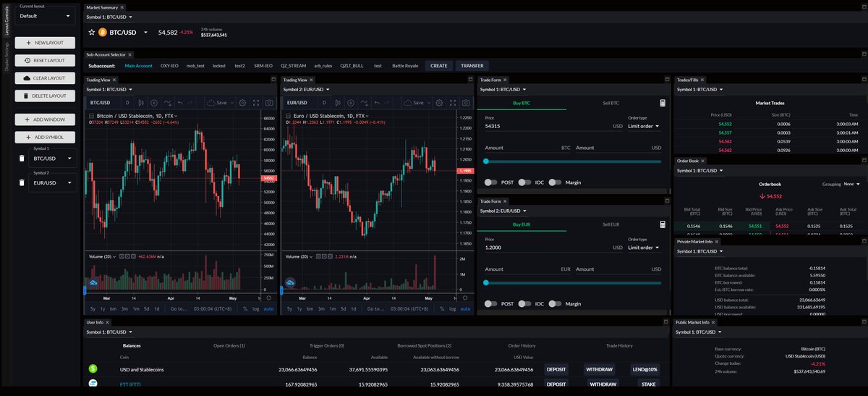Enable Margin in BTC trade form
868x396 pixels.
click(555, 182)
